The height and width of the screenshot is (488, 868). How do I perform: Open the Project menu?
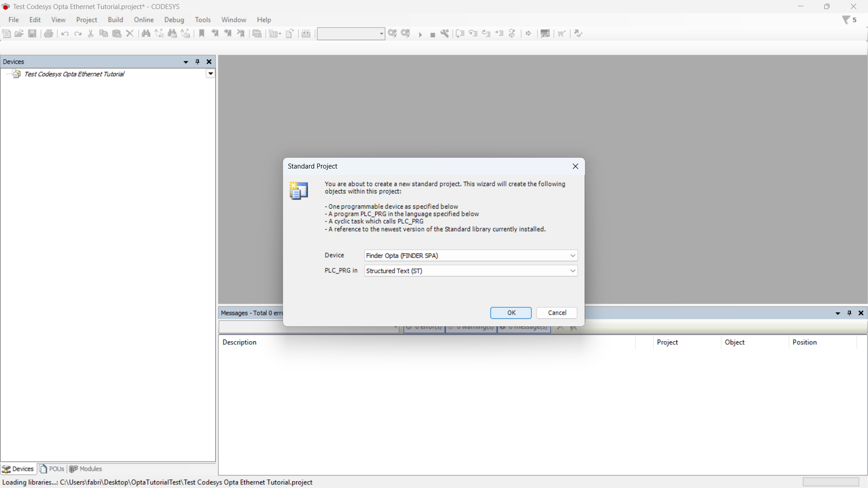point(86,20)
